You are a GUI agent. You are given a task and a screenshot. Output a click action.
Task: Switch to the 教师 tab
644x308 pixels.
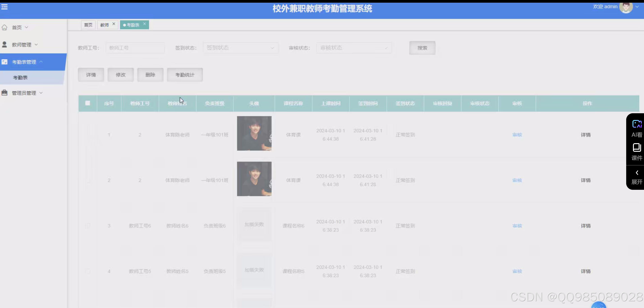(105, 25)
